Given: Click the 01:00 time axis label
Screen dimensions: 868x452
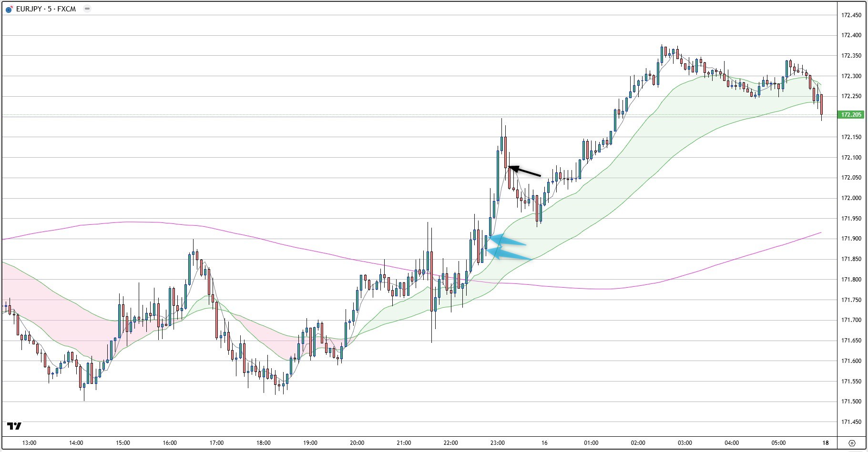Looking at the screenshot, I should pos(591,443).
